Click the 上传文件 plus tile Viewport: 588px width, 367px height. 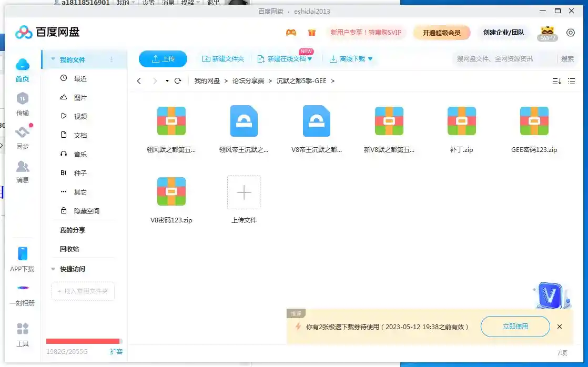(244, 192)
